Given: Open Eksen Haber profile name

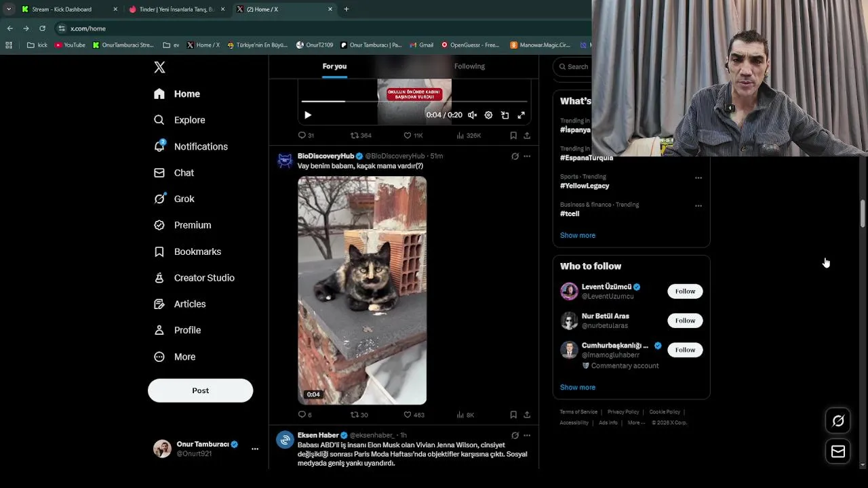Looking at the screenshot, I should pyautogui.click(x=318, y=435).
